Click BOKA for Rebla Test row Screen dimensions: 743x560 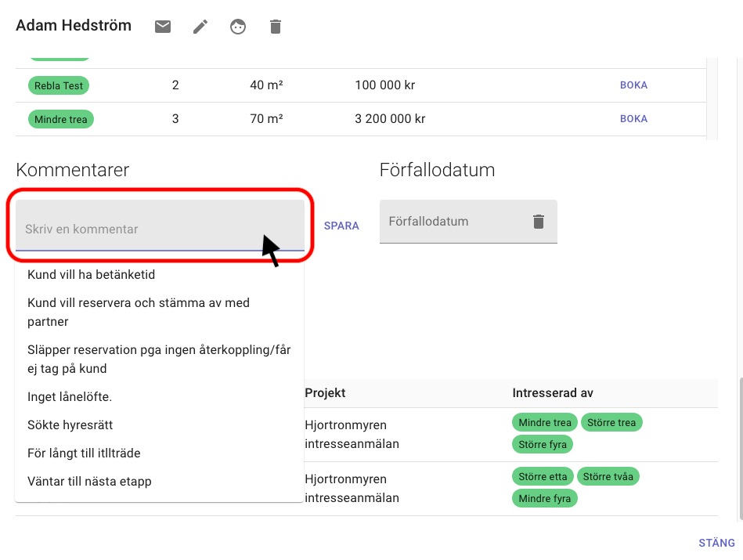pyautogui.click(x=633, y=85)
